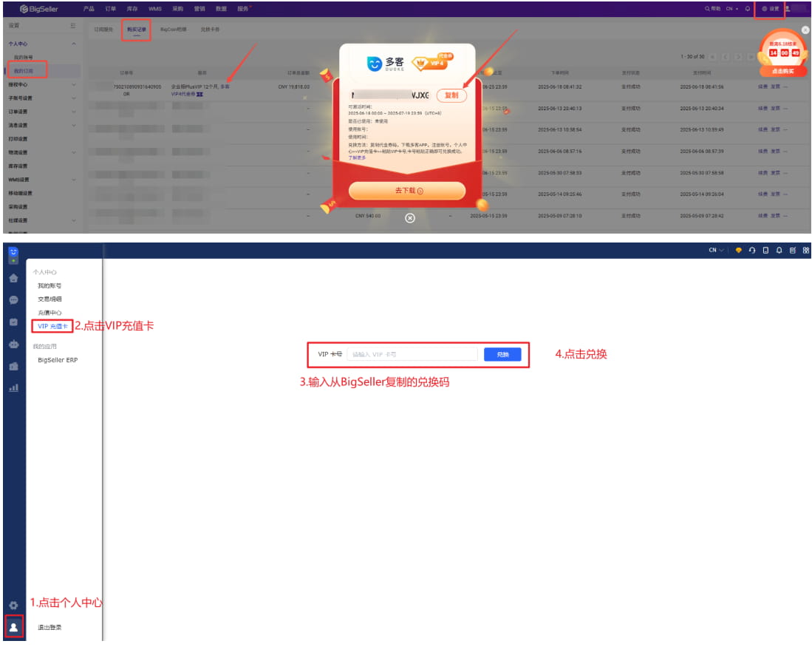Switch to the 兑换卡券 tab
Image resolution: width=812 pixels, height=658 pixels.
tap(210, 30)
